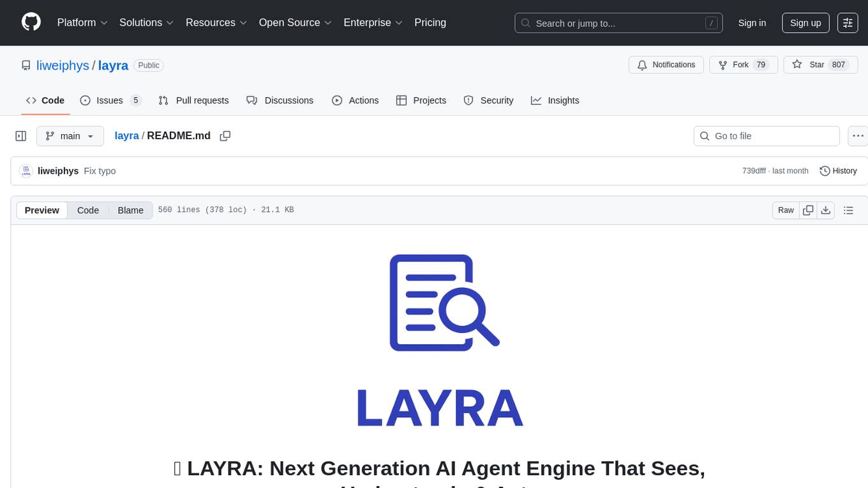Screen dimensions: 868x488
Task: Open the appearance settings icon in header
Action: click(x=848, y=23)
